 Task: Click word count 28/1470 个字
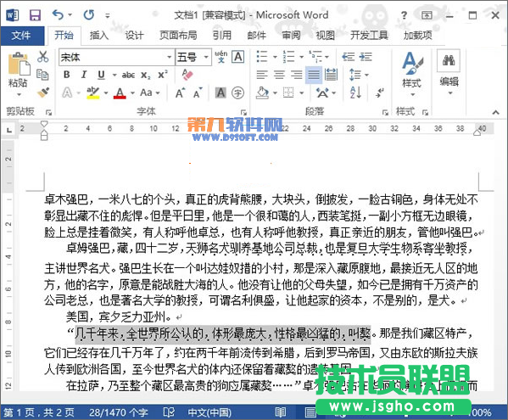pos(118,412)
